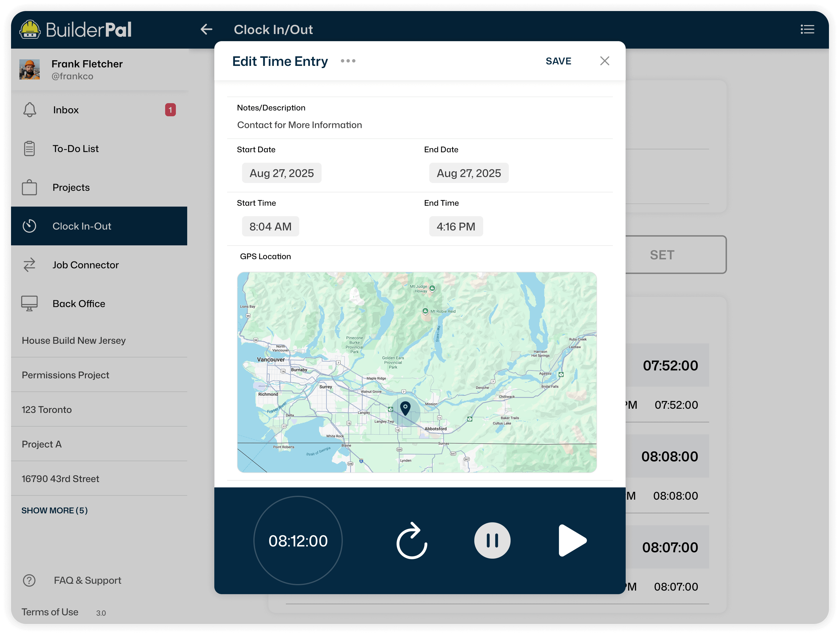Screen dimensions: 840x635
Task: Select the To-Do List sidebar icon
Action: 30,148
